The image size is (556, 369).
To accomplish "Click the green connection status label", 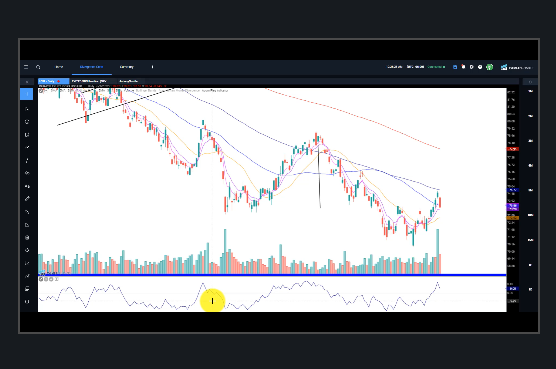I will click(x=436, y=67).
